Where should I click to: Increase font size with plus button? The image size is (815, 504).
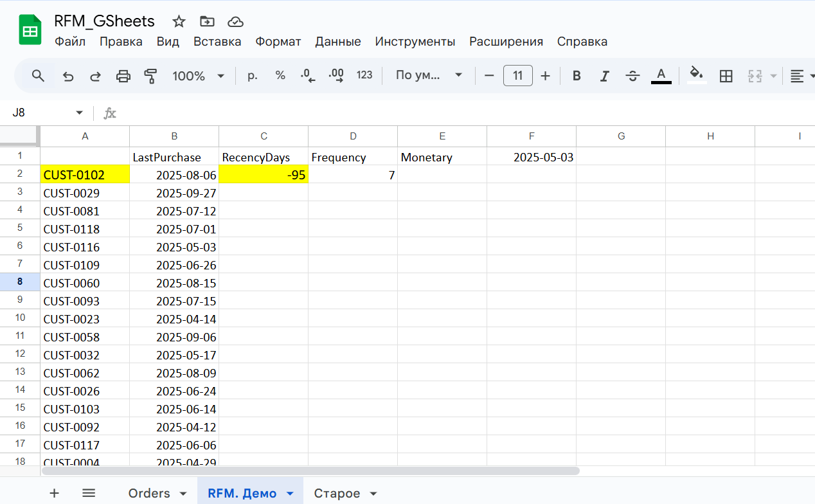(545, 76)
